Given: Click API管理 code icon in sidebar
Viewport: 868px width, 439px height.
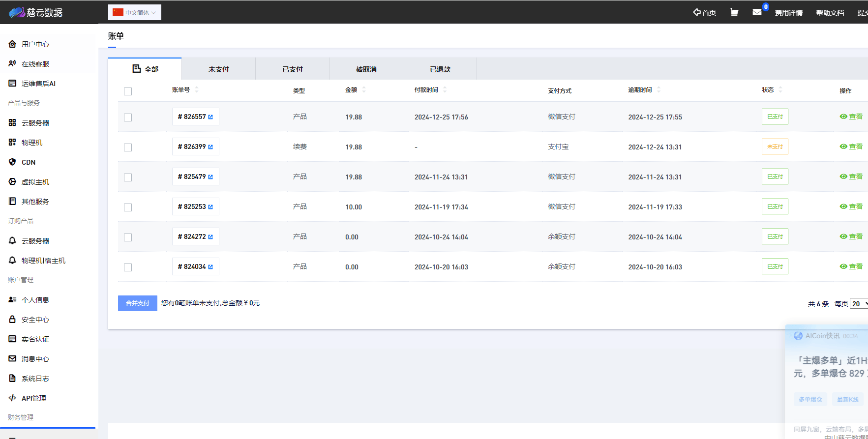Looking at the screenshot, I should [12, 398].
